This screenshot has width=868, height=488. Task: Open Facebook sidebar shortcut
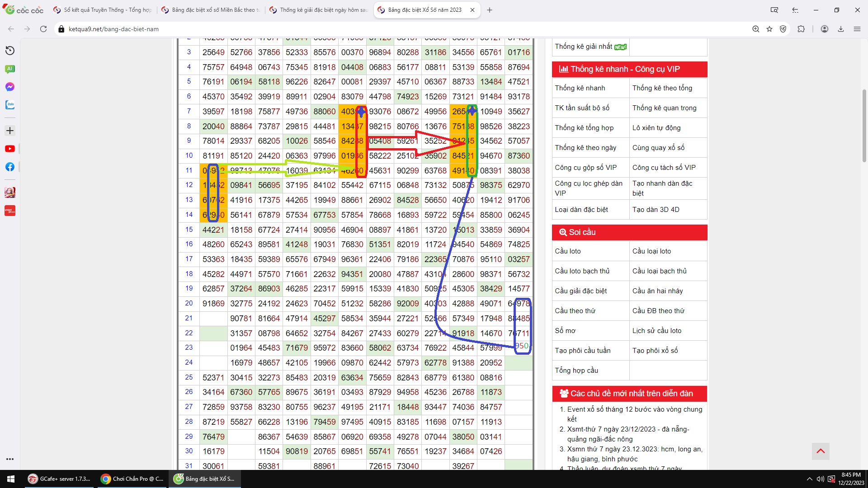[10, 167]
